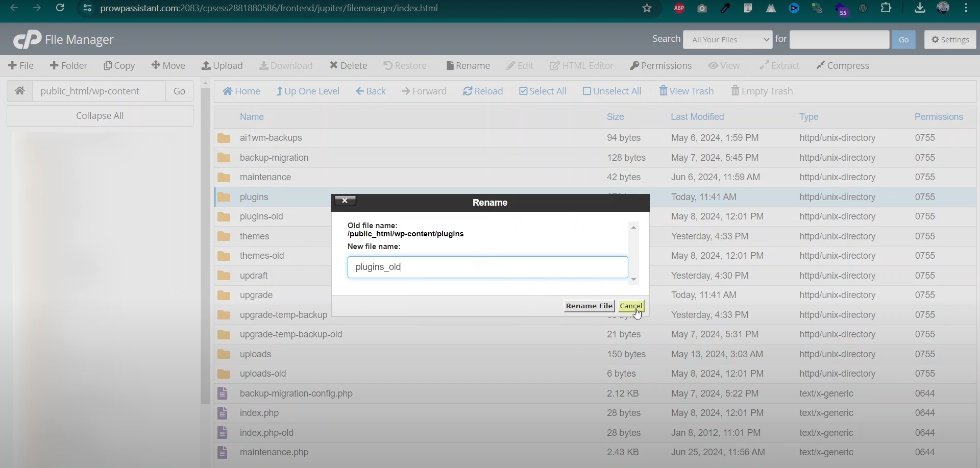Viewport: 980px width, 468px height.
Task: Click Collapse All in the folder tree
Action: point(100,116)
